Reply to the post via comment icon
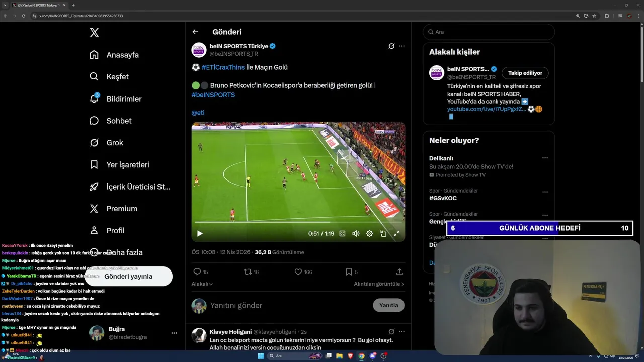The width and height of the screenshot is (644, 362). coord(197,272)
